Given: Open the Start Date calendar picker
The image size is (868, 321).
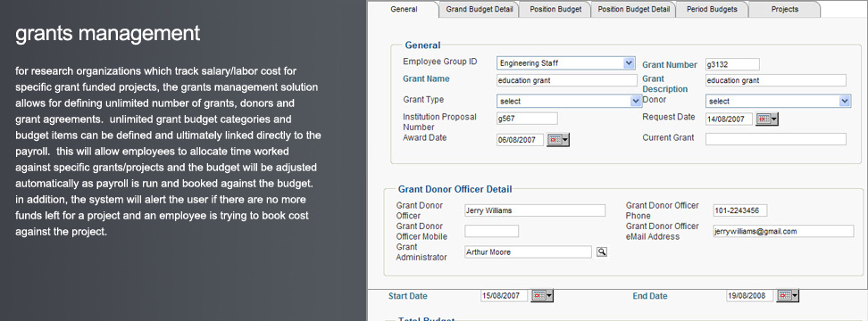Looking at the screenshot, I should 542,295.
